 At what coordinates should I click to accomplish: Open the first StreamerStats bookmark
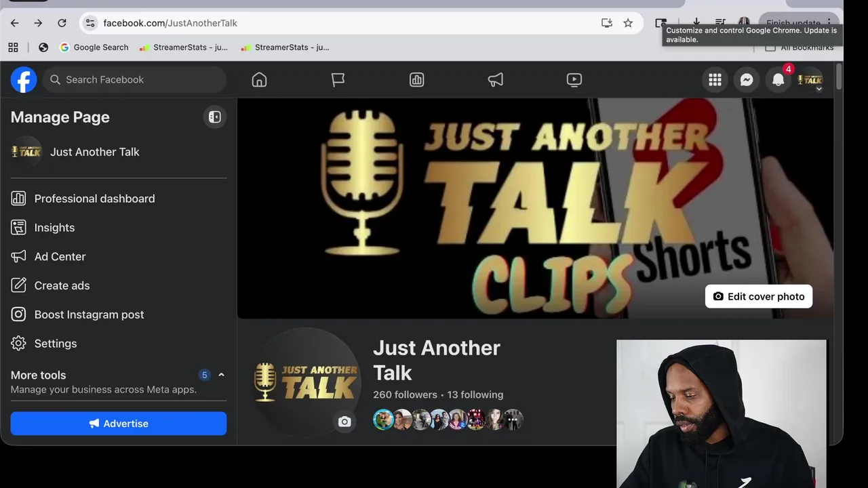pyautogui.click(x=184, y=47)
